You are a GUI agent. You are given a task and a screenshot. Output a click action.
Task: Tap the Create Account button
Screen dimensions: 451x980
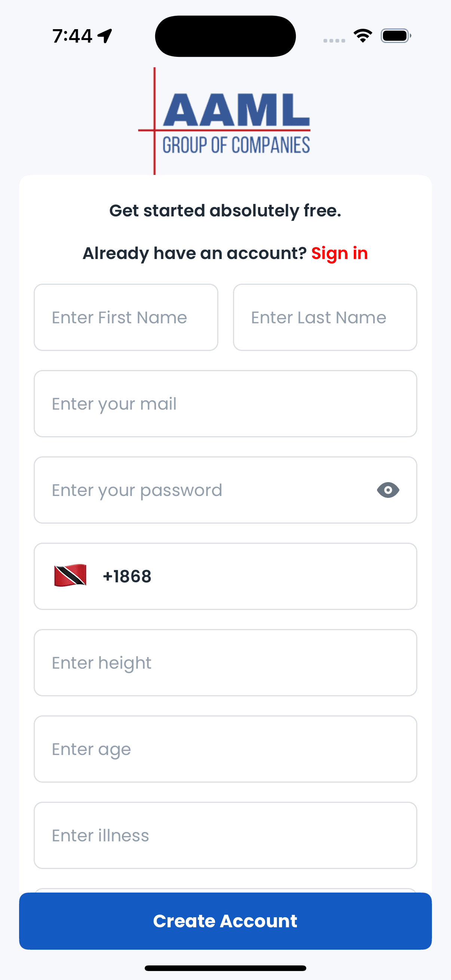click(225, 921)
